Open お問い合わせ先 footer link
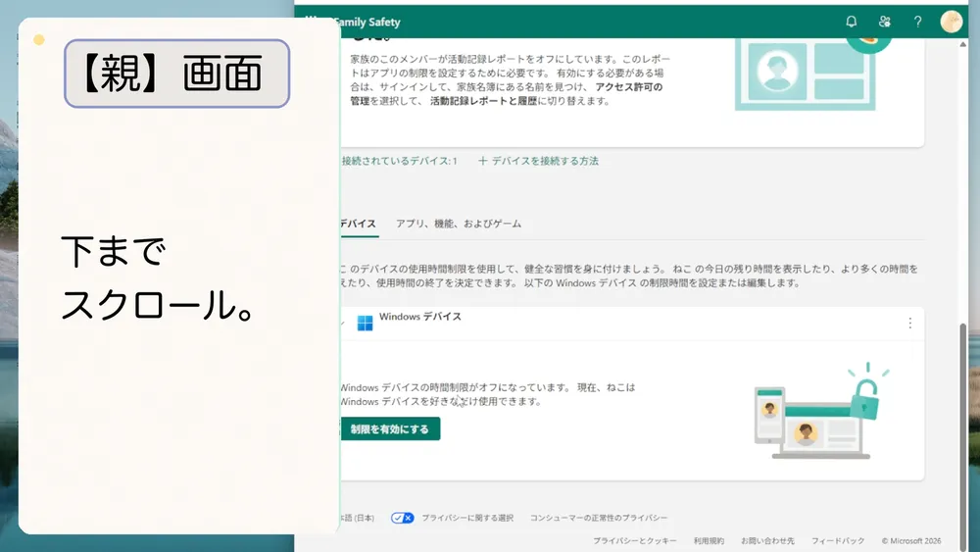The height and width of the screenshot is (552, 980). click(x=767, y=541)
